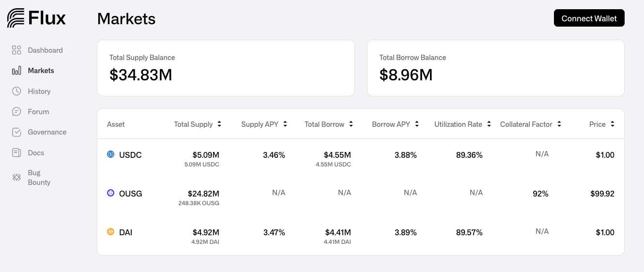Sort by Supply APY arrows

pos(285,124)
